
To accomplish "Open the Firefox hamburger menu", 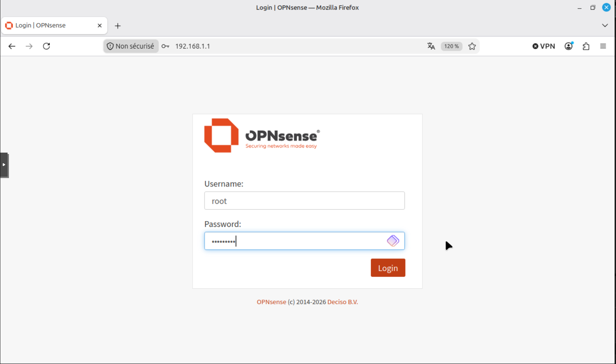I will [603, 46].
